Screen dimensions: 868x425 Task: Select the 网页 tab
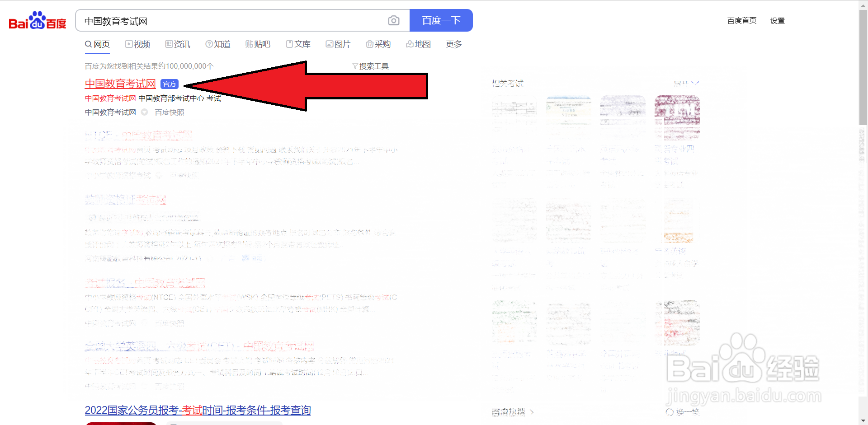point(97,44)
